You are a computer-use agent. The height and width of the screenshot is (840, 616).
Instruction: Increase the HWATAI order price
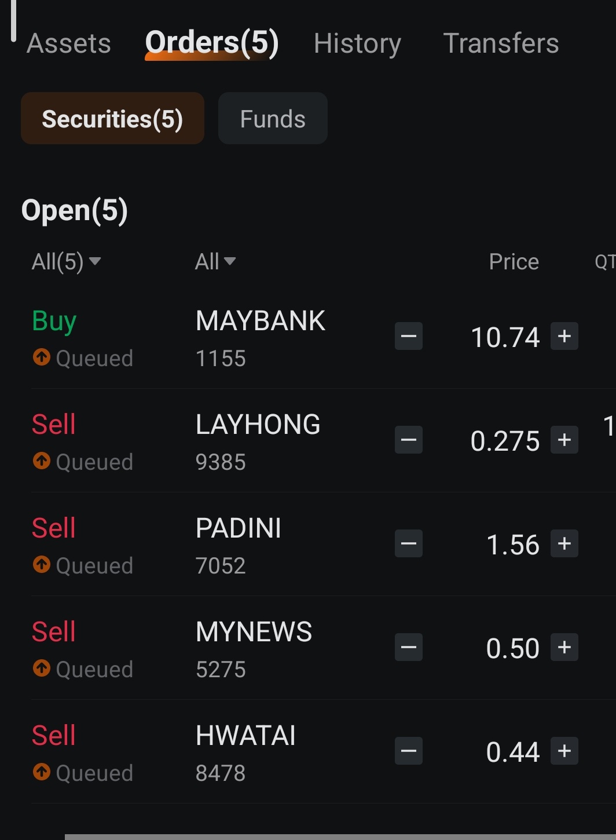564,751
